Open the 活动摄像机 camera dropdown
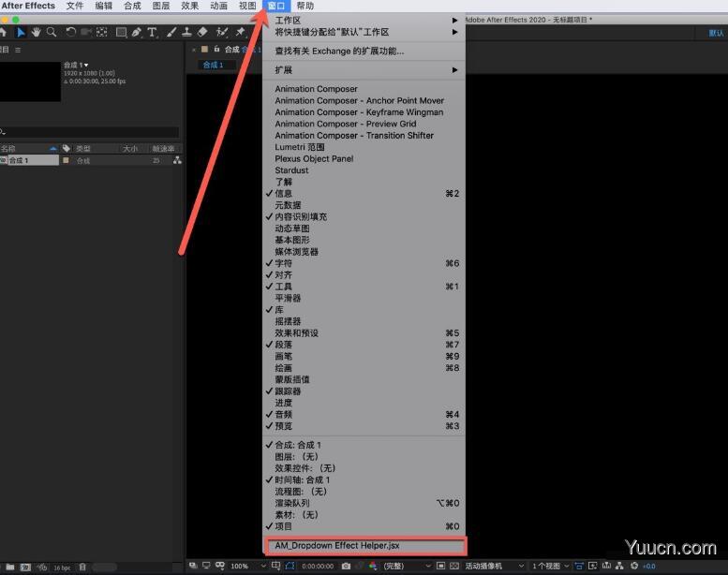 [494, 566]
